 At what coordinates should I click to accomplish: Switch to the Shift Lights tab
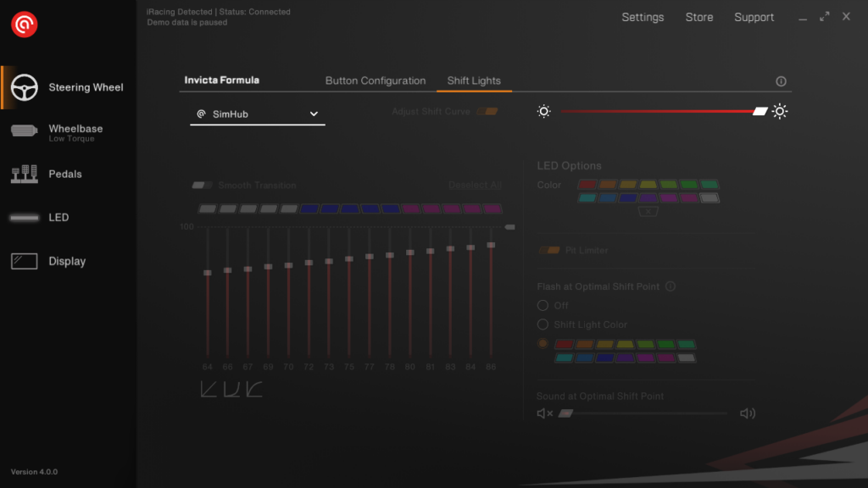pyautogui.click(x=474, y=80)
